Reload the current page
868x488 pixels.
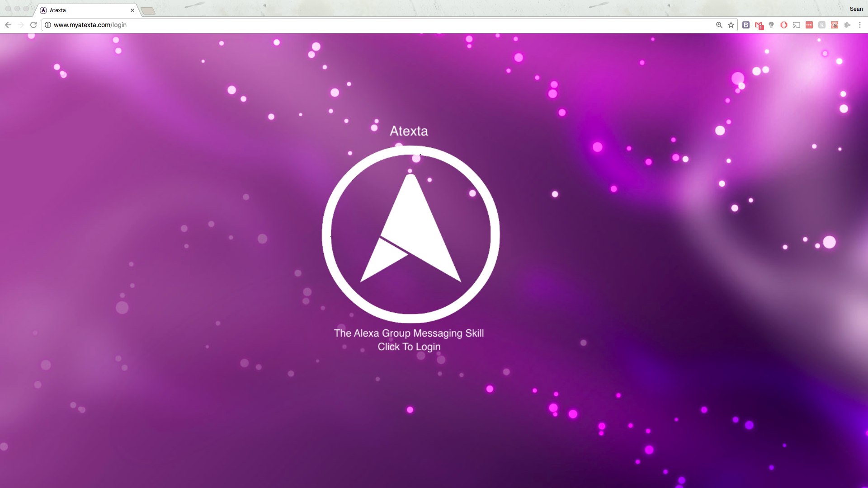pos(33,25)
